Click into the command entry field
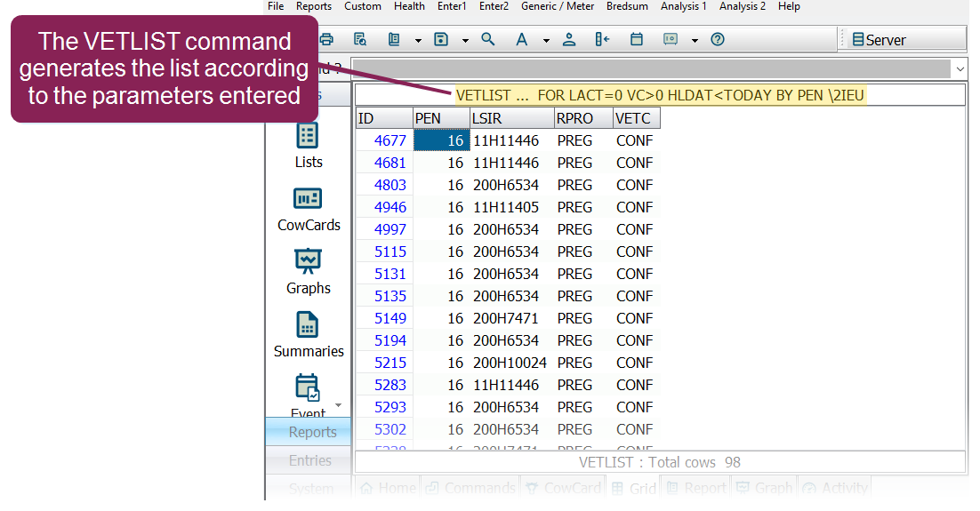 pyautogui.click(x=652, y=68)
